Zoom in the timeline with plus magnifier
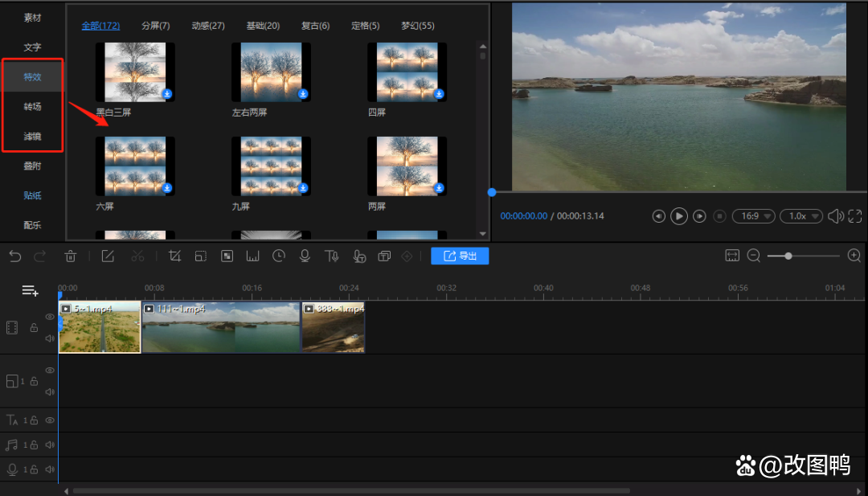 click(x=854, y=256)
